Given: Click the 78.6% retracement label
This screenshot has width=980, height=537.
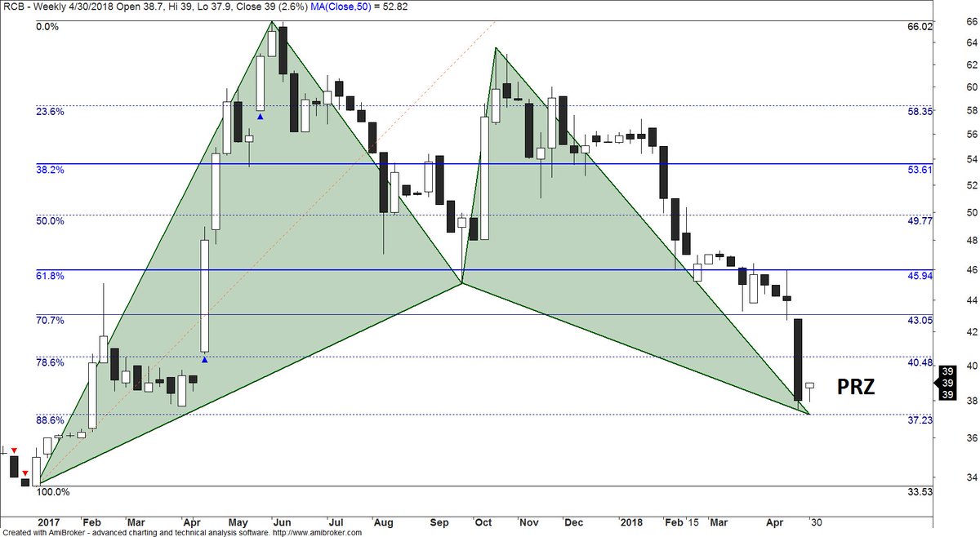Looking at the screenshot, I should [x=50, y=362].
